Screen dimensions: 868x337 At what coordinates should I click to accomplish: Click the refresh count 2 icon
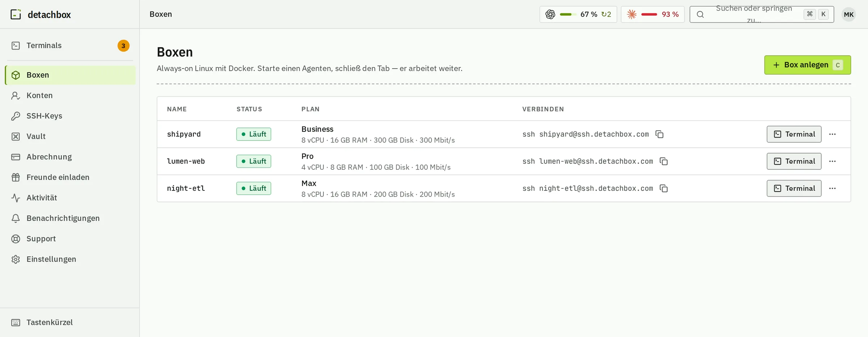pyautogui.click(x=606, y=14)
